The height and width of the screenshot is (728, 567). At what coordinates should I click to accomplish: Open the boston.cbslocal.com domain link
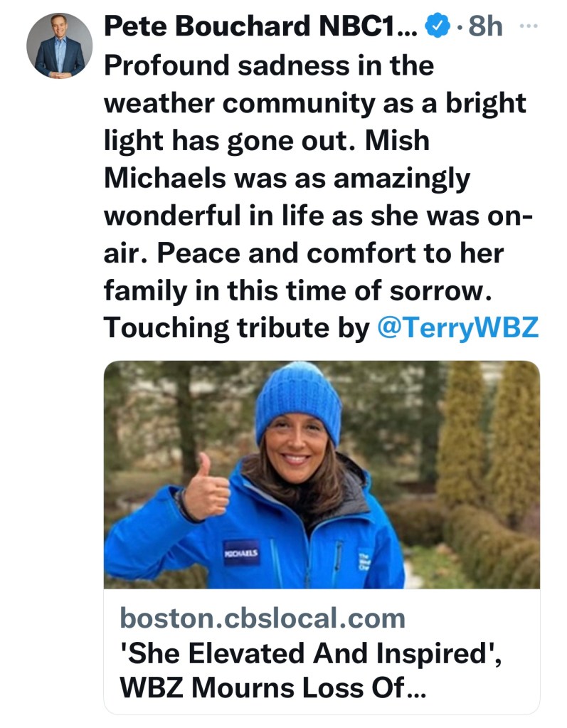(x=263, y=618)
